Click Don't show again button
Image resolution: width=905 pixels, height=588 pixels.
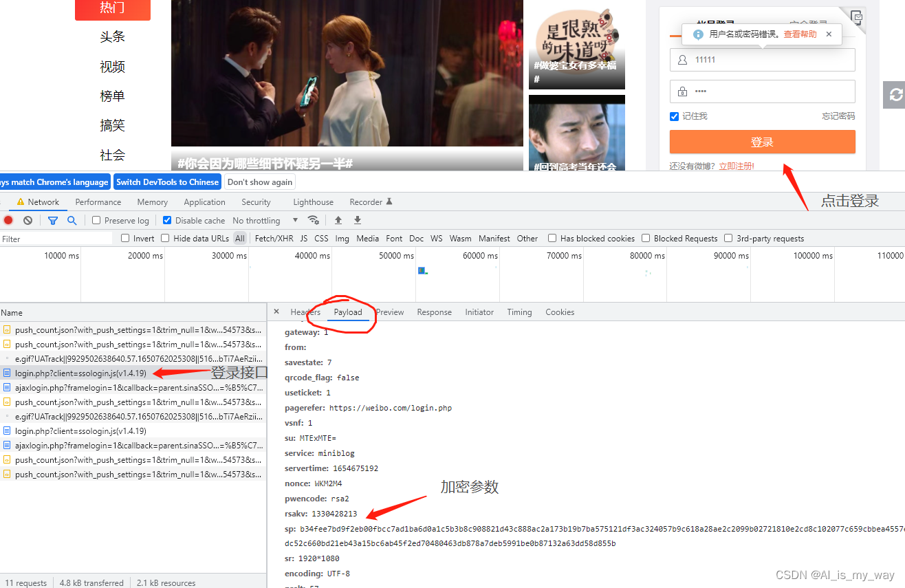260,182
